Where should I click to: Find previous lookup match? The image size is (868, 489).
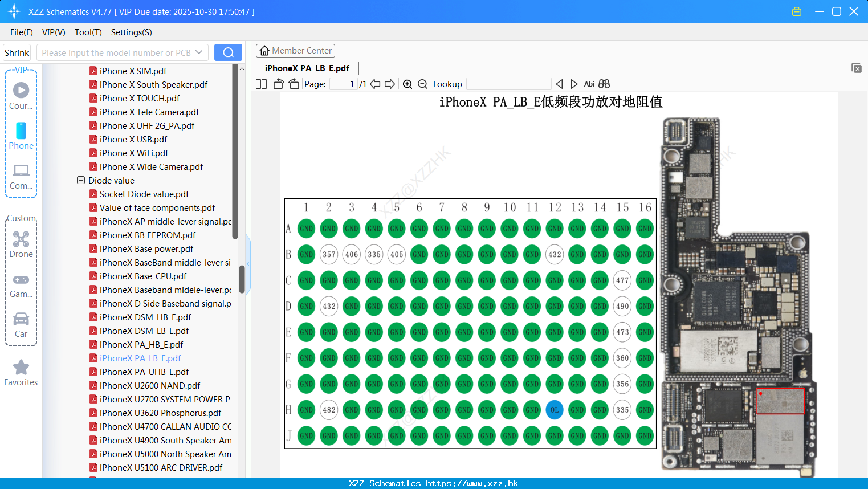(x=559, y=84)
